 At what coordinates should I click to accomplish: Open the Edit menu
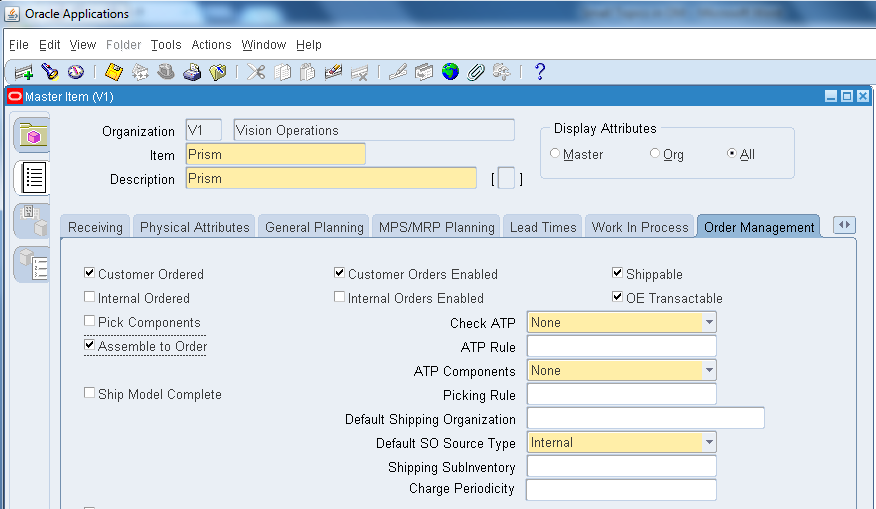point(49,45)
